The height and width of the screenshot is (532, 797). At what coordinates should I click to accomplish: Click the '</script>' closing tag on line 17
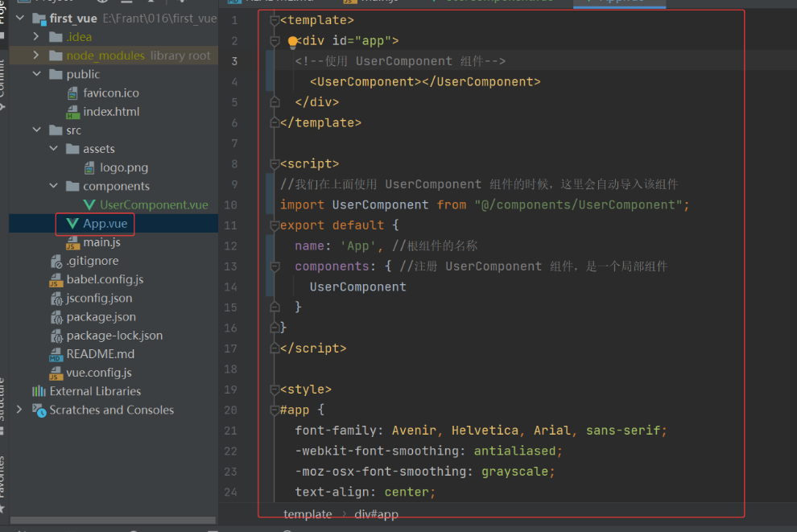coord(313,348)
